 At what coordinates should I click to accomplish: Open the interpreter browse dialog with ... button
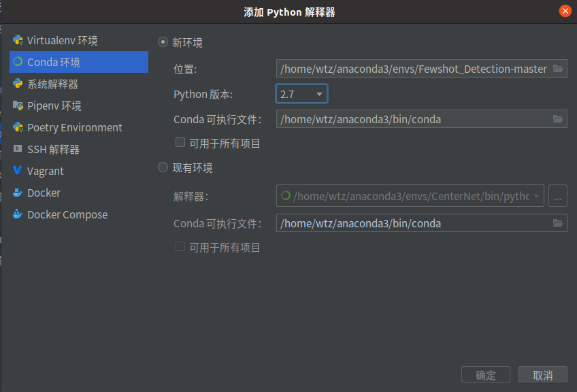pos(558,195)
